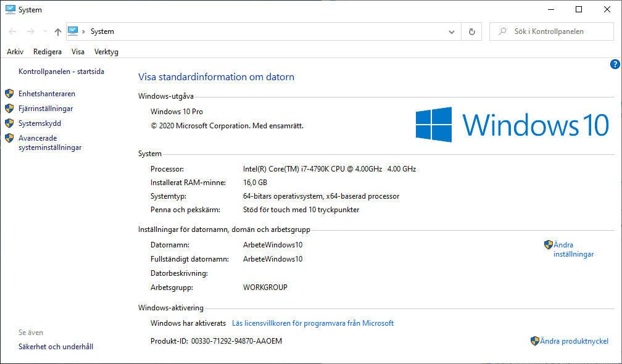Open Avancerade systeminställningar
This screenshot has height=364, width=622.
tap(49, 143)
